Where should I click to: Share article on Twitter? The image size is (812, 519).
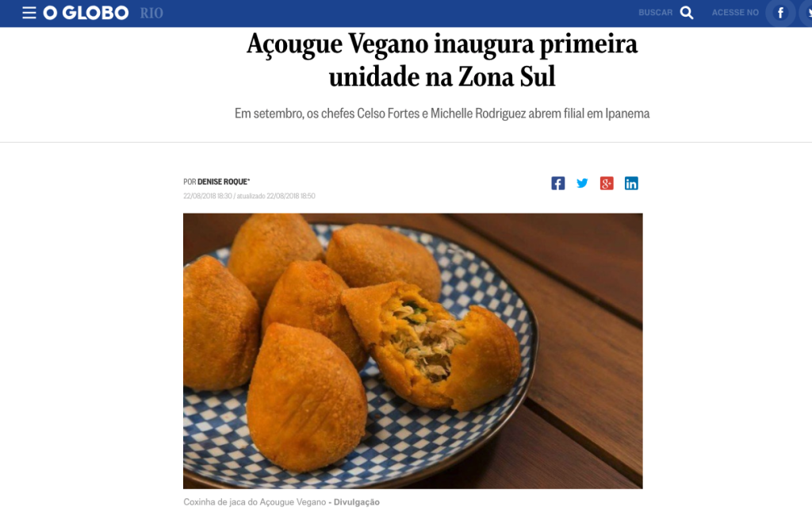[x=582, y=183]
